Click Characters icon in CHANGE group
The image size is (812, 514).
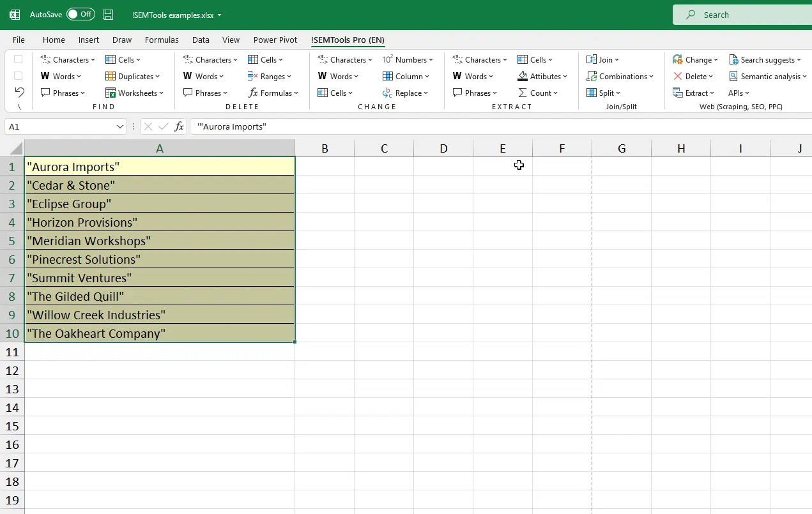point(323,59)
